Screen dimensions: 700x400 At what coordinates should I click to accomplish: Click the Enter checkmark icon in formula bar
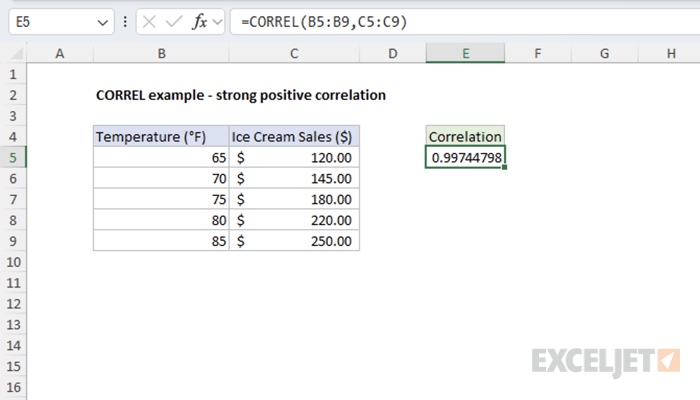tap(174, 22)
